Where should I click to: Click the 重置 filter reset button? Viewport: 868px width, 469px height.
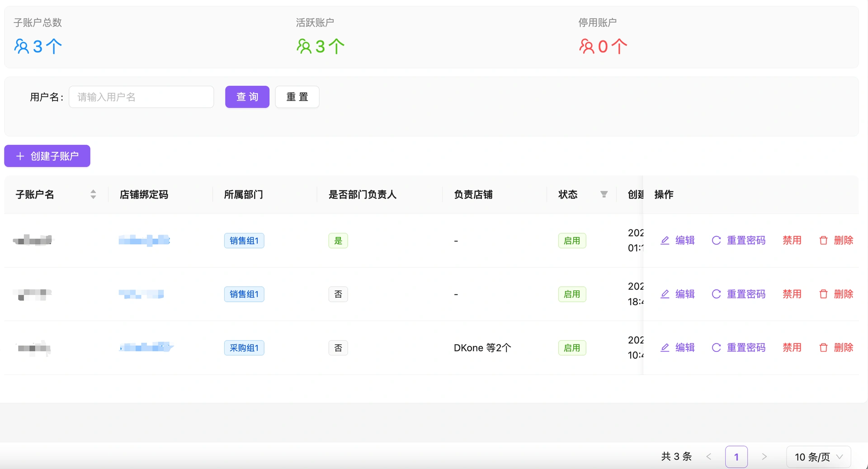click(297, 97)
